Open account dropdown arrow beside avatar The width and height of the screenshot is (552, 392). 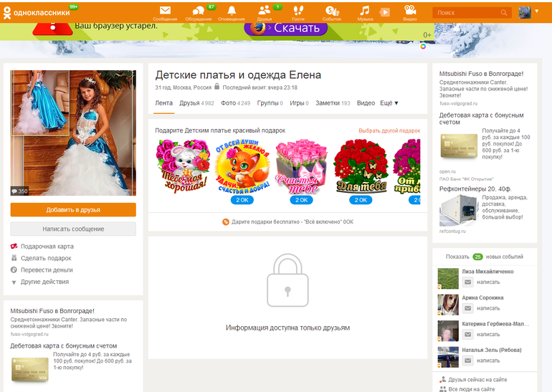click(537, 11)
